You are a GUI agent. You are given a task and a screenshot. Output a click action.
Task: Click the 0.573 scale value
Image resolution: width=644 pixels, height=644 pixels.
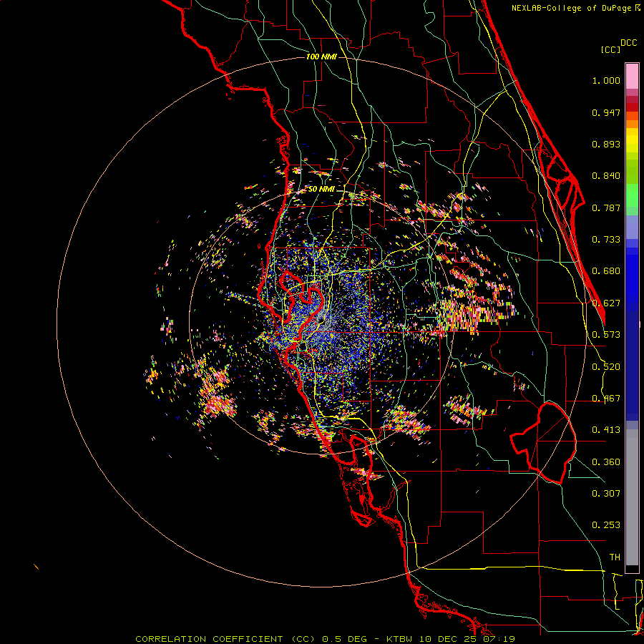coord(606,335)
